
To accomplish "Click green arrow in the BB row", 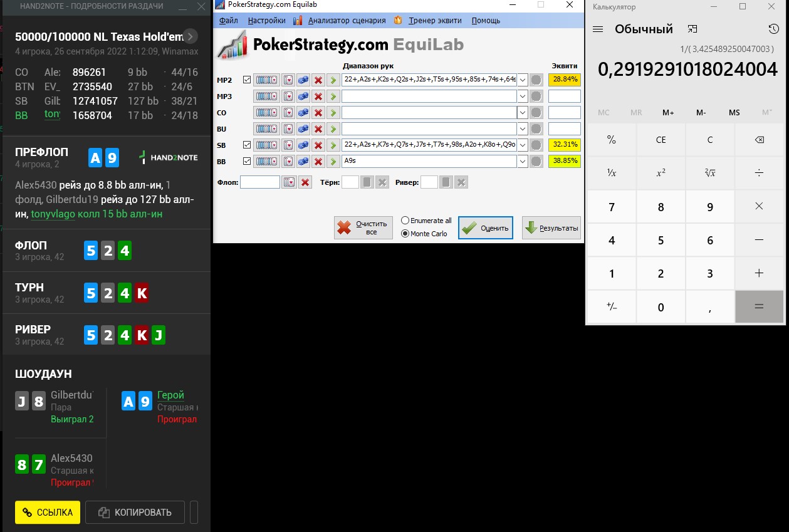I will tap(333, 161).
